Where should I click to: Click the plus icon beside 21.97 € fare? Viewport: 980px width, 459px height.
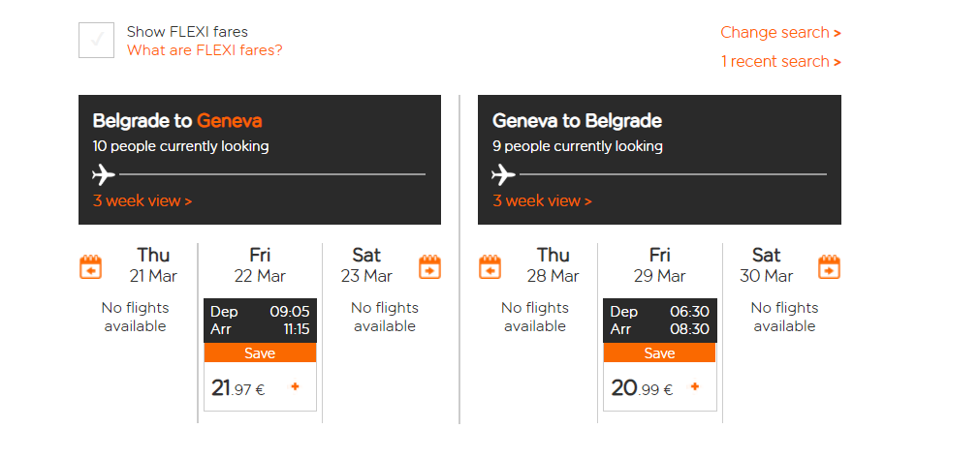(295, 386)
